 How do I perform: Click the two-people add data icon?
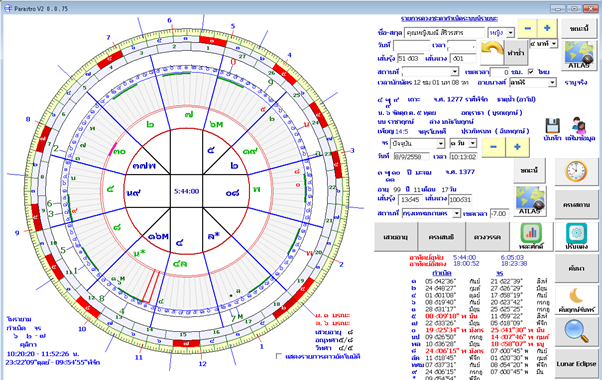pyautogui.click(x=579, y=126)
